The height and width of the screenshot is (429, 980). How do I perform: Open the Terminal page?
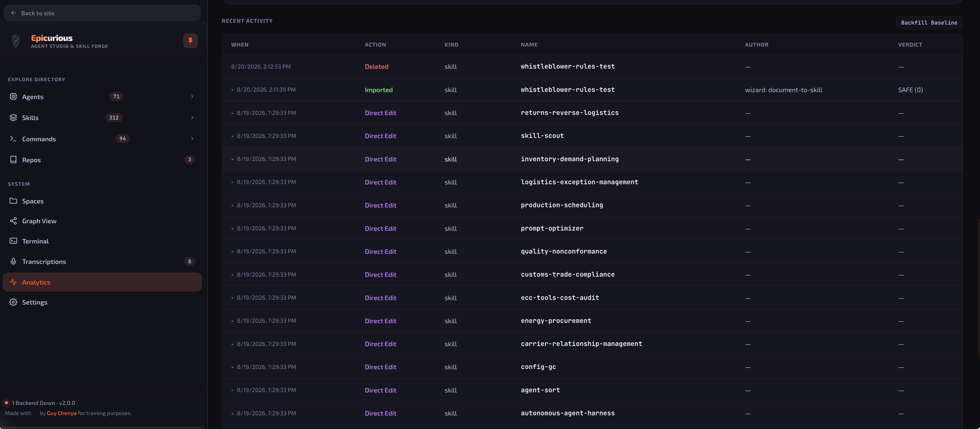[x=102, y=241]
